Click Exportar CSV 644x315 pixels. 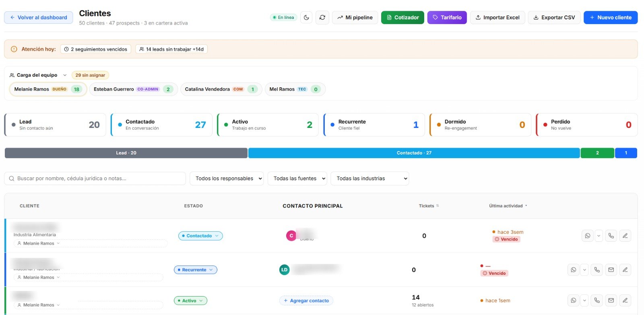(x=554, y=17)
